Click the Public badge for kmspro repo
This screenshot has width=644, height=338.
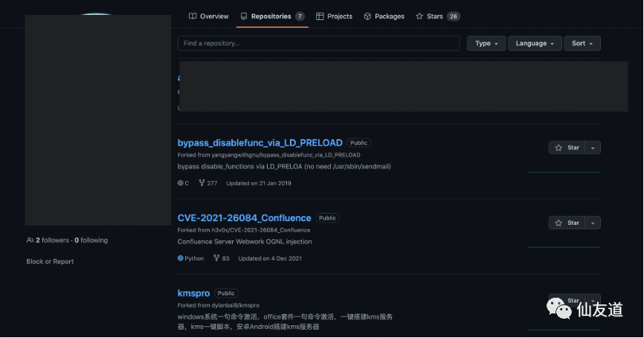click(x=226, y=293)
